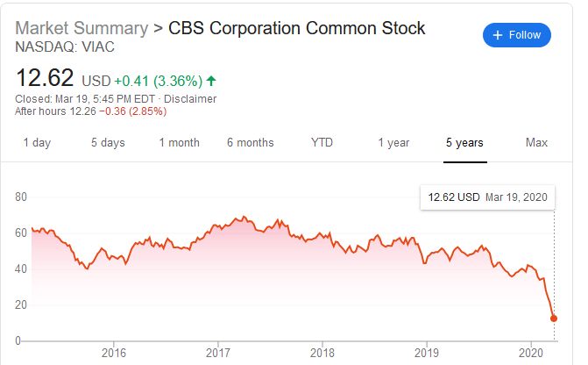Click the Follow button
This screenshot has height=365, width=588.
tap(516, 35)
